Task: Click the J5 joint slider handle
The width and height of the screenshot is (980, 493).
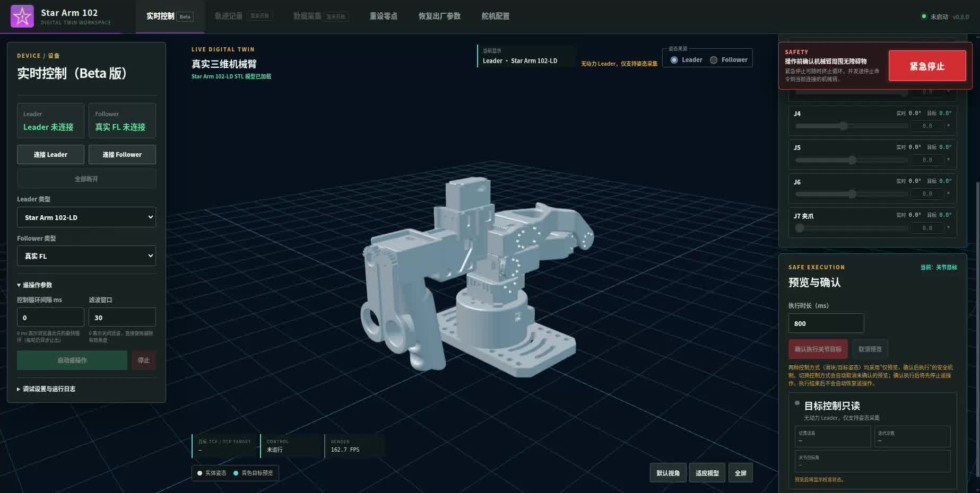Action: (852, 160)
